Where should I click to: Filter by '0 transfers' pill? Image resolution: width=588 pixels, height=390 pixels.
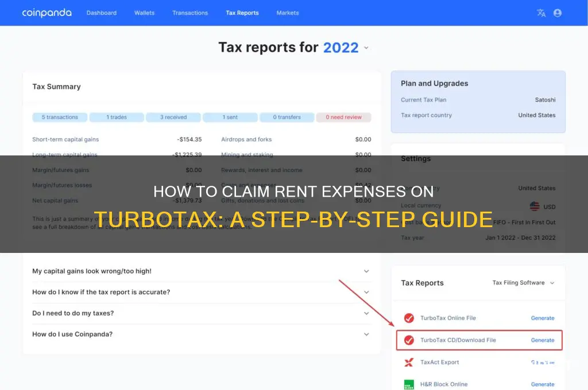click(x=287, y=117)
